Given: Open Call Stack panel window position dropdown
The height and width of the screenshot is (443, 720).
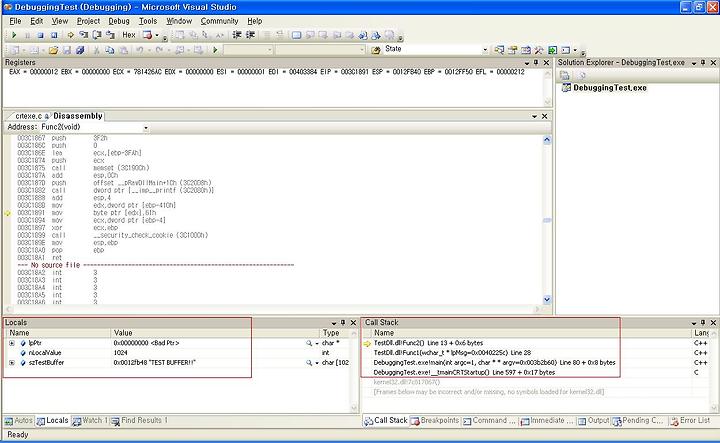Looking at the screenshot, I should tap(694, 323).
